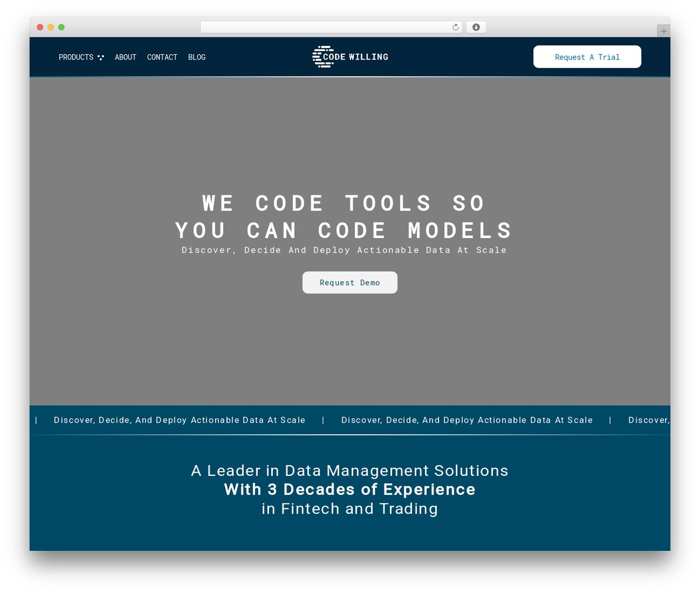Click the Request Demo button
The image size is (700, 593).
click(x=350, y=282)
